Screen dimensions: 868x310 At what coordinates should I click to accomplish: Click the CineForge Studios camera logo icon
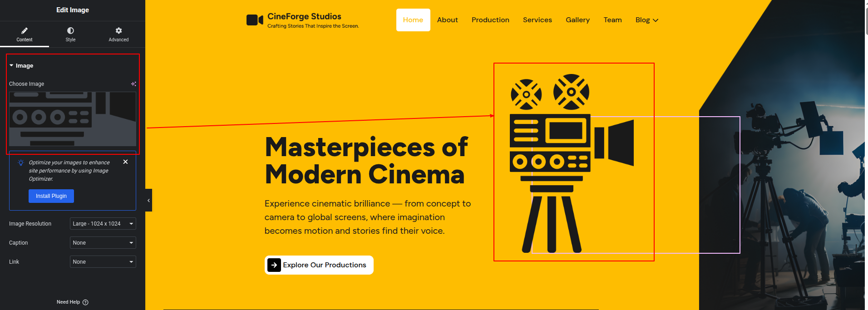point(255,20)
